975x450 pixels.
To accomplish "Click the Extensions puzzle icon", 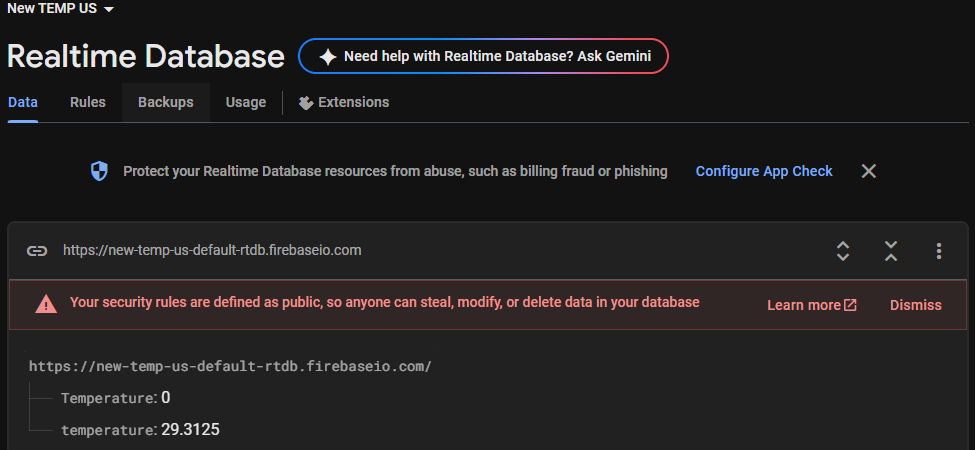I will tap(306, 103).
